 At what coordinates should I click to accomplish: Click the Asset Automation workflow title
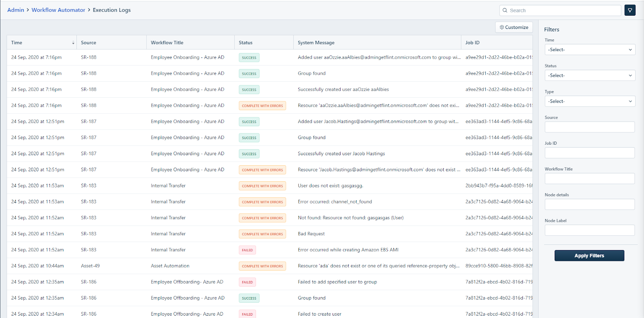(170, 266)
